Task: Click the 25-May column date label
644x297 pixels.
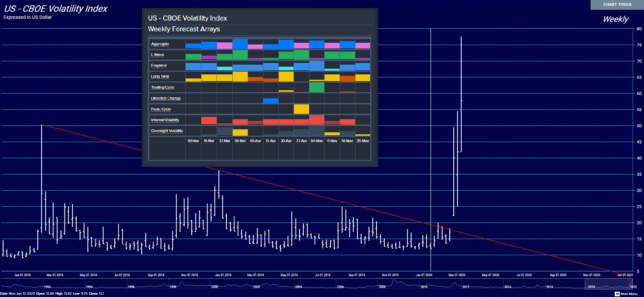Action: (x=363, y=141)
